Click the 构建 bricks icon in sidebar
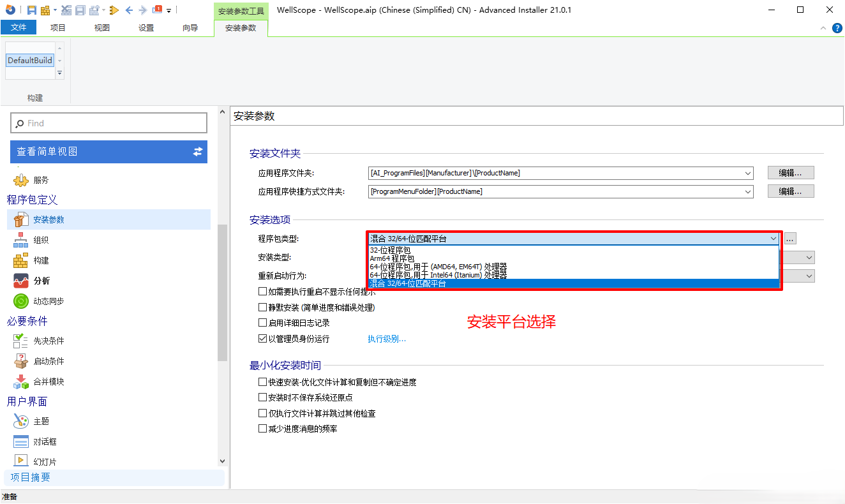Image resolution: width=845 pixels, height=504 pixels. [21, 260]
